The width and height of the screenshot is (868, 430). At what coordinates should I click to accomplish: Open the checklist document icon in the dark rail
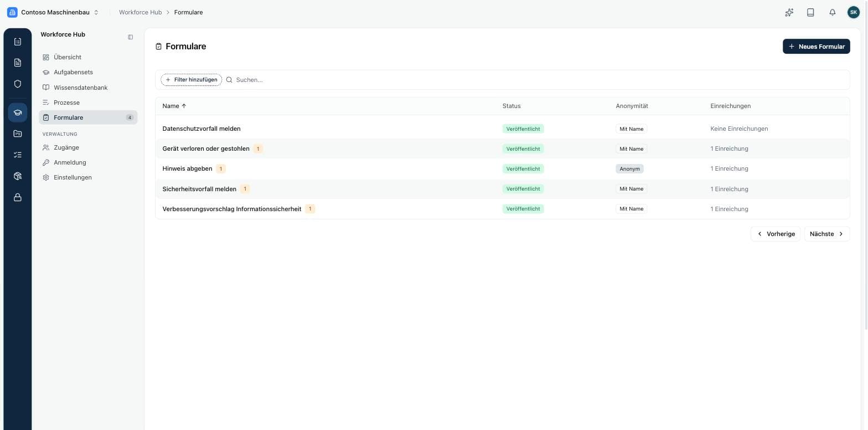pyautogui.click(x=17, y=42)
